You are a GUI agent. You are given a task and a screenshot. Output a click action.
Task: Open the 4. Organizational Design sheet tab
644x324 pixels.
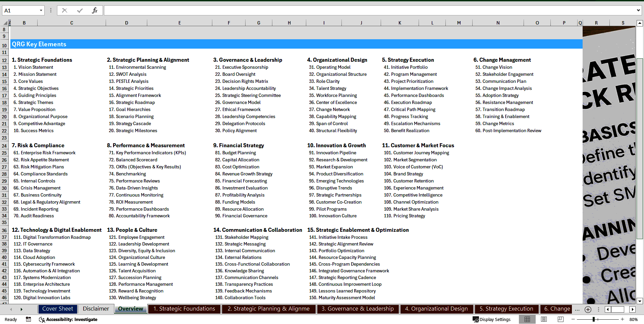tap(436, 309)
